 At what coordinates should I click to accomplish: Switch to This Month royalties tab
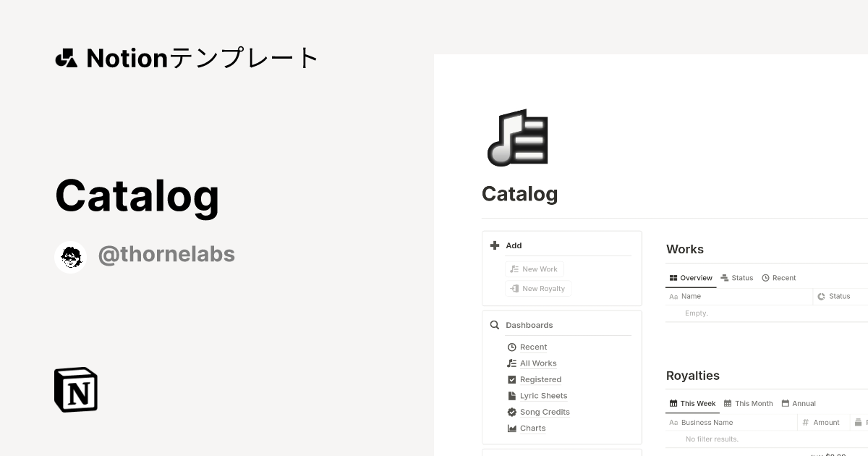click(749, 404)
